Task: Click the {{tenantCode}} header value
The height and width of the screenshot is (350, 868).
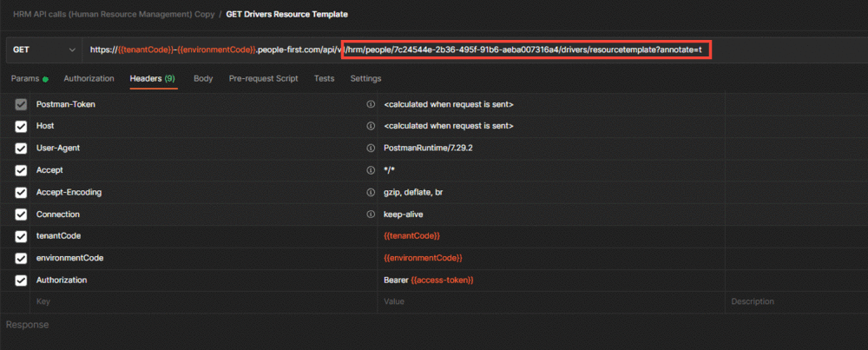Action: [411, 236]
